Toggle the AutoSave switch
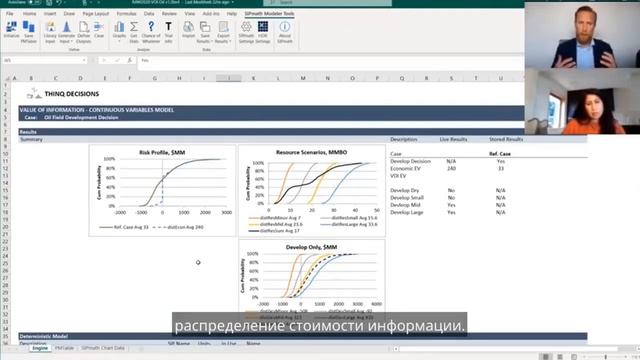The width and height of the screenshot is (640, 360). pos(34,2)
